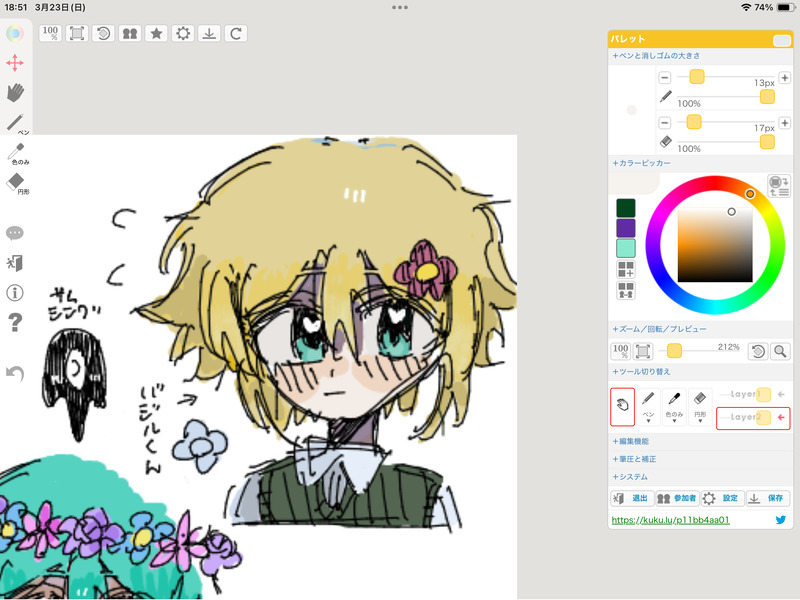Viewport: 800px width, 600px height.
Task: Reset zoom with top toolbar 100% button
Action: tap(50, 34)
